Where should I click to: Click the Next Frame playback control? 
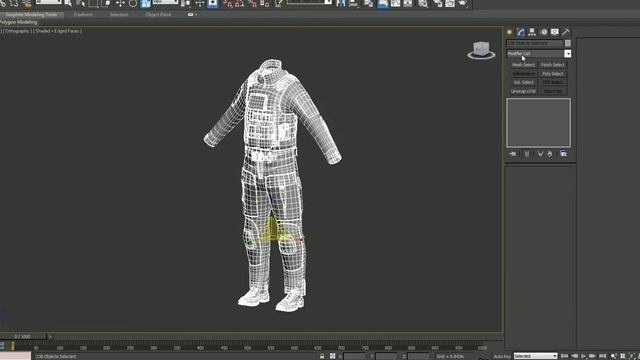click(593, 356)
